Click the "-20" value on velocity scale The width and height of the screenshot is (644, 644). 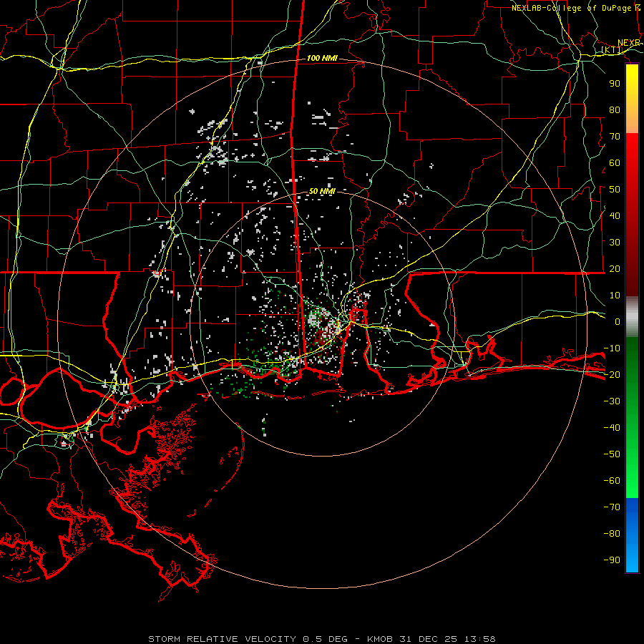[x=612, y=375]
